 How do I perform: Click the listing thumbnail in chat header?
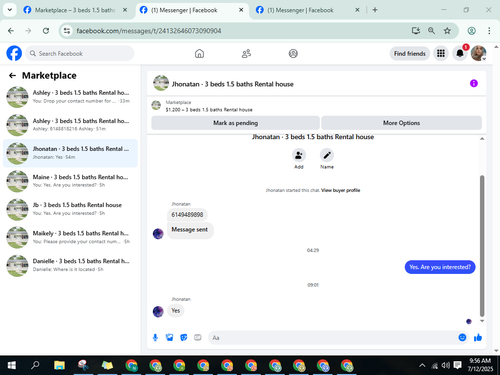161,83
